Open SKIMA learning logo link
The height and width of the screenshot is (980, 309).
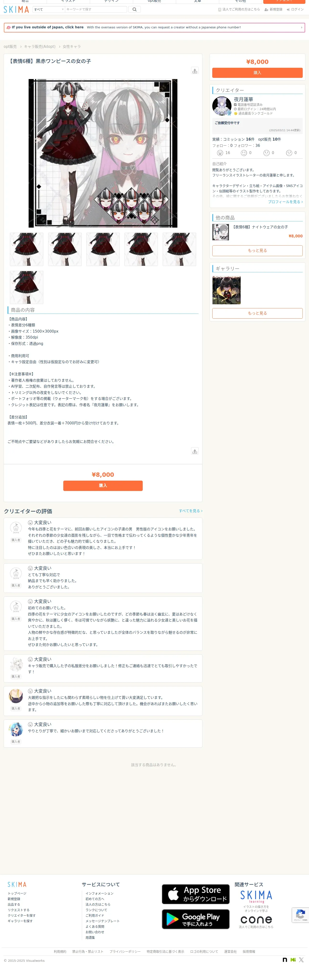256,897
